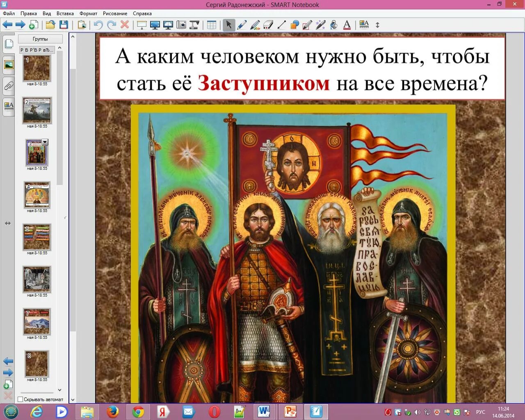Redo the last action
The image size is (525, 420).
(111, 25)
